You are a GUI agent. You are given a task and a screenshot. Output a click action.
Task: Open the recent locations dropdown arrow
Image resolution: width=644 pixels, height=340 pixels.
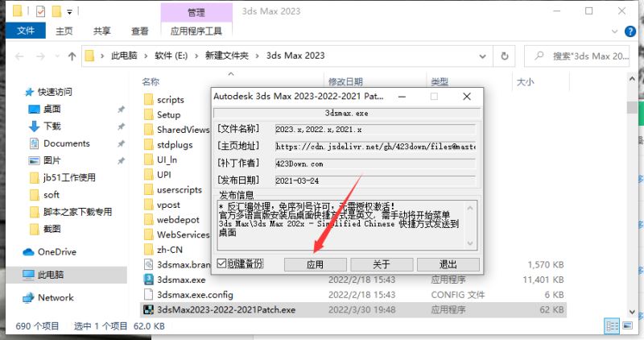tap(57, 56)
